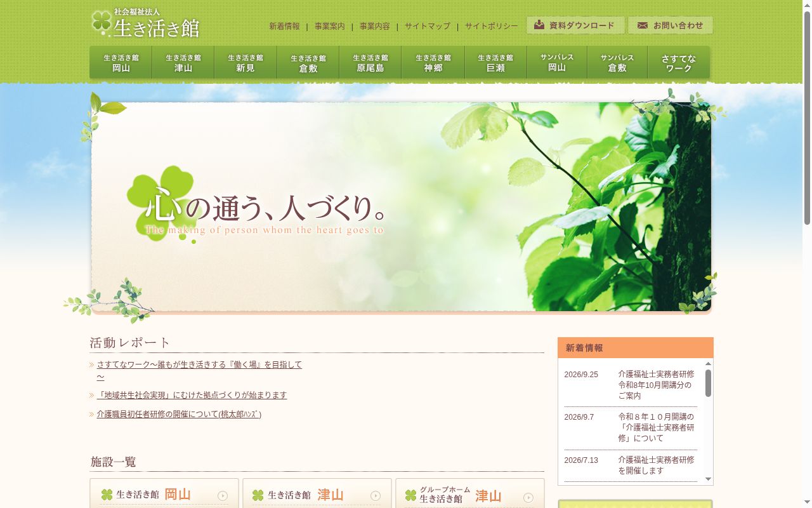Click the orange 新着情報 panel header

(635, 348)
